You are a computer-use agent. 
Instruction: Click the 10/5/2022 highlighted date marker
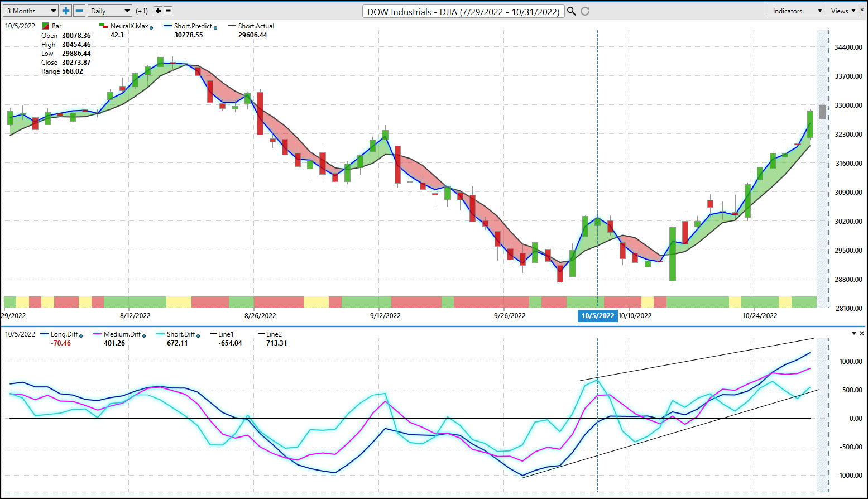[x=597, y=315]
